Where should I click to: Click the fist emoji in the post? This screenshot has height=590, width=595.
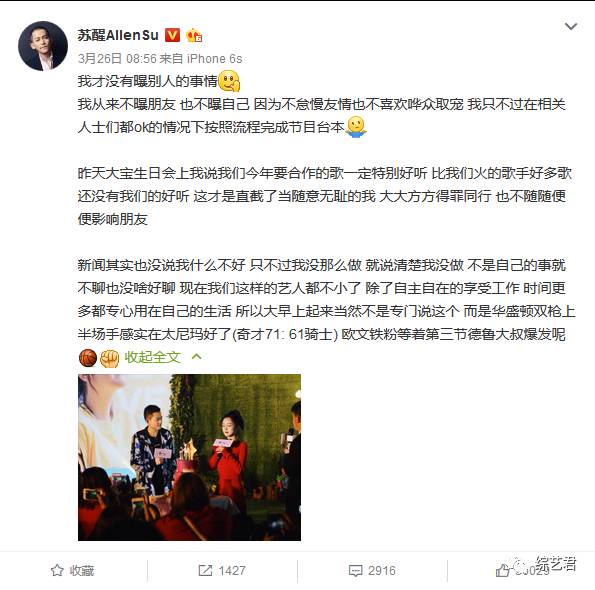110,358
